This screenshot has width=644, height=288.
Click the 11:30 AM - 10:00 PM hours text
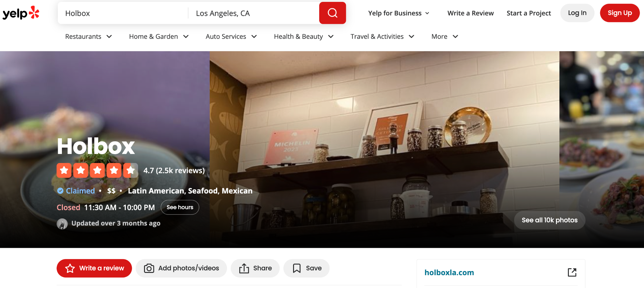(x=119, y=207)
